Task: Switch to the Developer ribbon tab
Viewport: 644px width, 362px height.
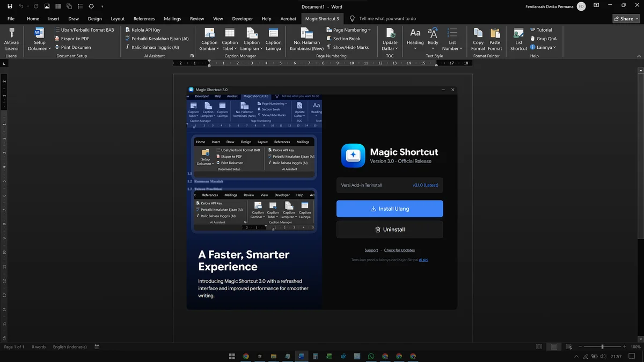Action: (242, 18)
